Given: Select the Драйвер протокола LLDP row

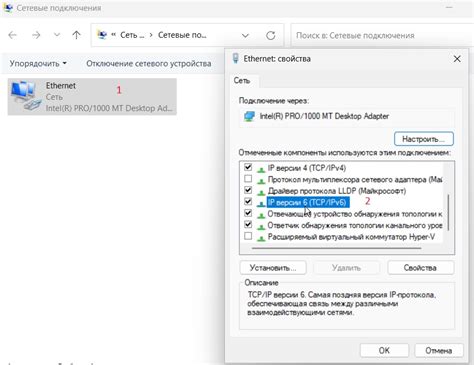Looking at the screenshot, I should coord(337,191).
